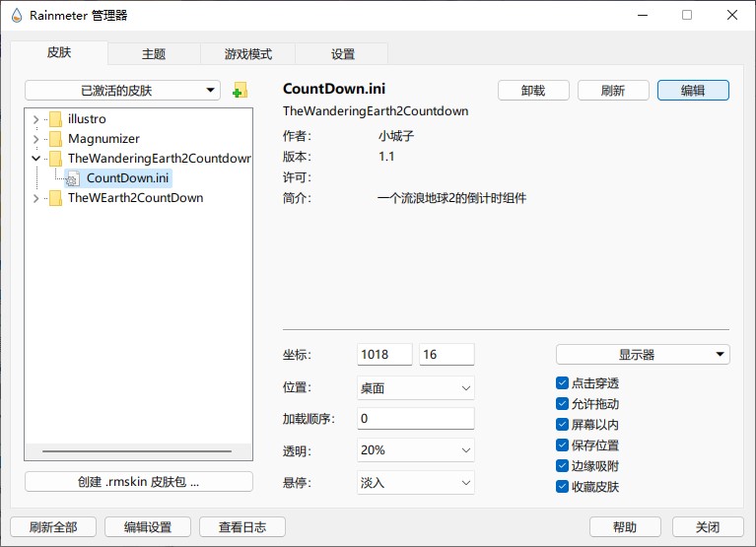Click 创建 .rmskin 皮肤包 button
This screenshot has width=756, height=547.
138,481
